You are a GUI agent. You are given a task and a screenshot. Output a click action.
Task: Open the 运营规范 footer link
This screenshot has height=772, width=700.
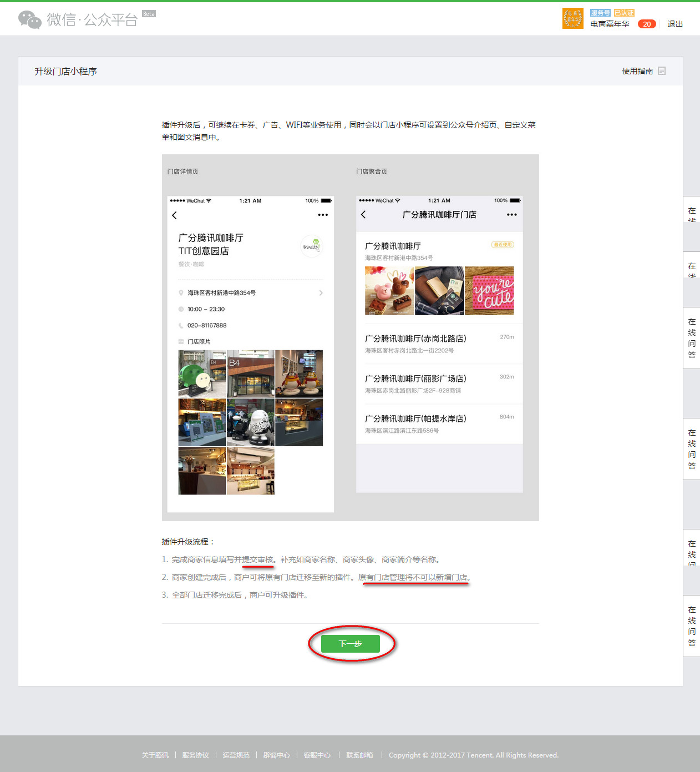[x=236, y=755]
